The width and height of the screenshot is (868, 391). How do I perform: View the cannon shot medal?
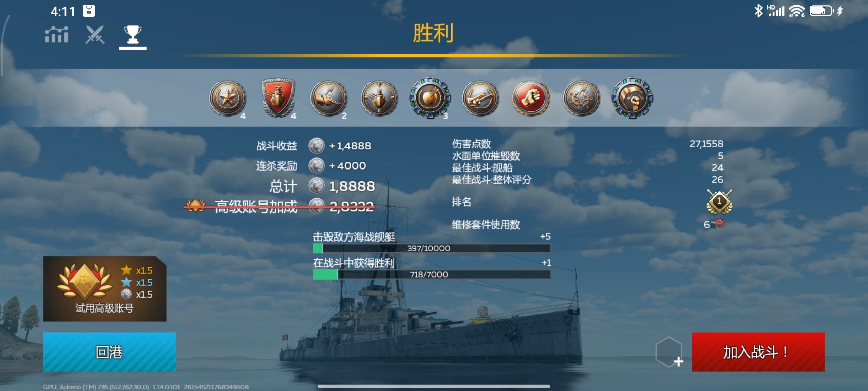329,98
